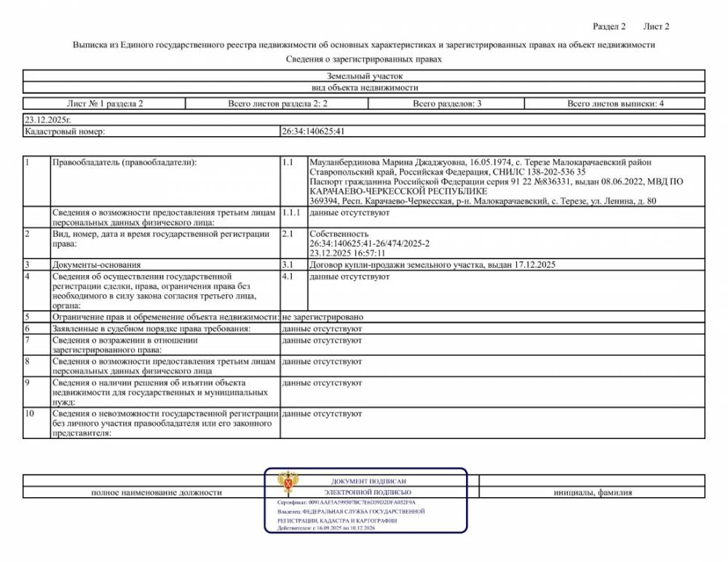Image resolution: width=728 pixels, height=562 pixels.
Task: Select the "Земельный участок" table cell
Action: 364,76
